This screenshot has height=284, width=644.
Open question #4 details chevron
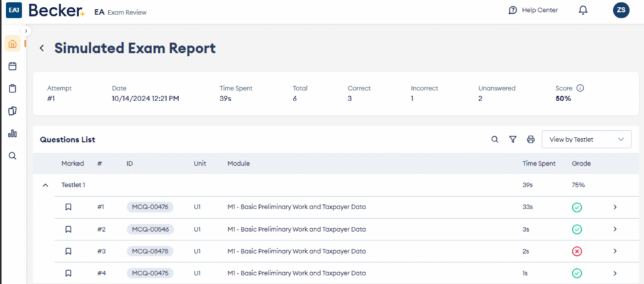615,273
